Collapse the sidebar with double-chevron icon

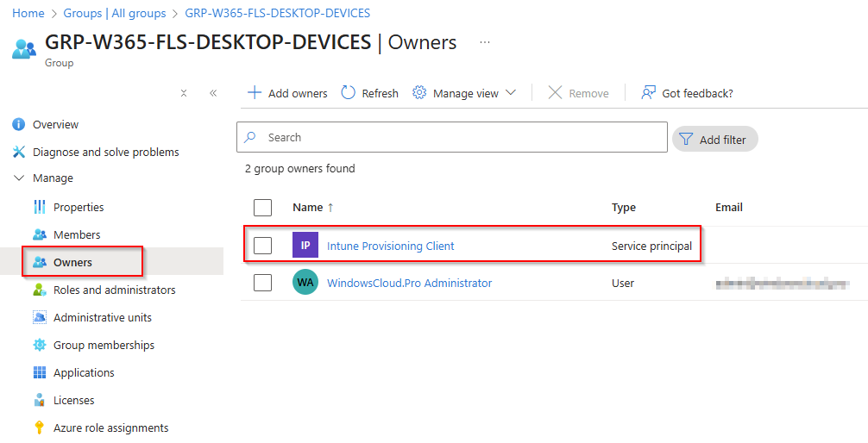click(x=213, y=93)
